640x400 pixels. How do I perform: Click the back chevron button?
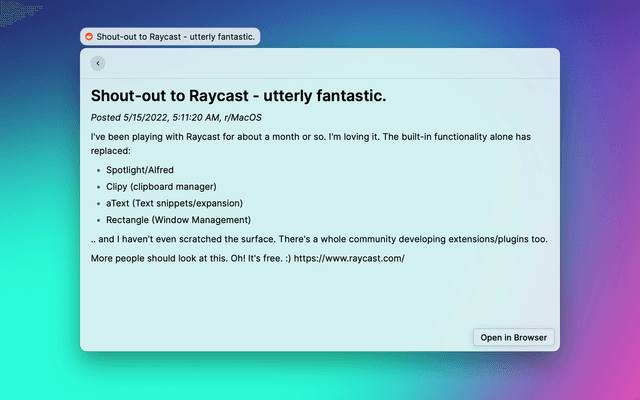point(97,63)
